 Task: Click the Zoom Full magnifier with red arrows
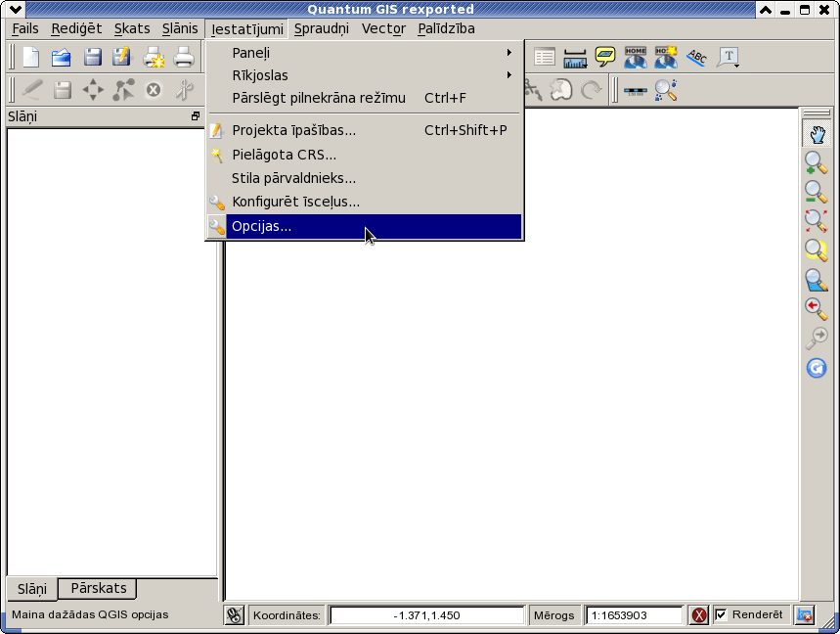pos(816,221)
